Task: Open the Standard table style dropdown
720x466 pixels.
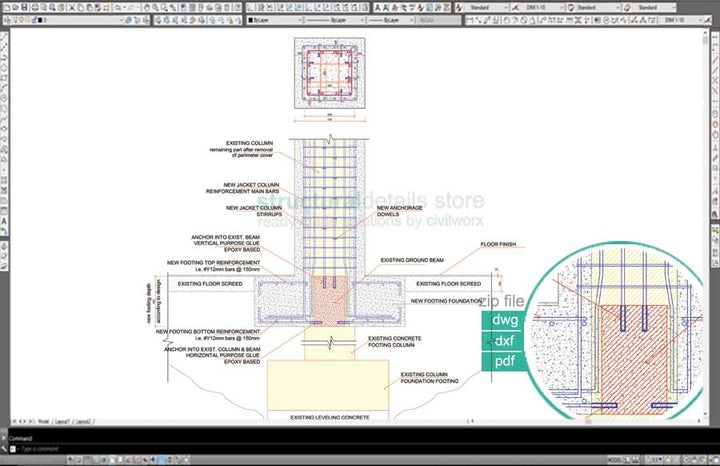Action: coord(597,7)
